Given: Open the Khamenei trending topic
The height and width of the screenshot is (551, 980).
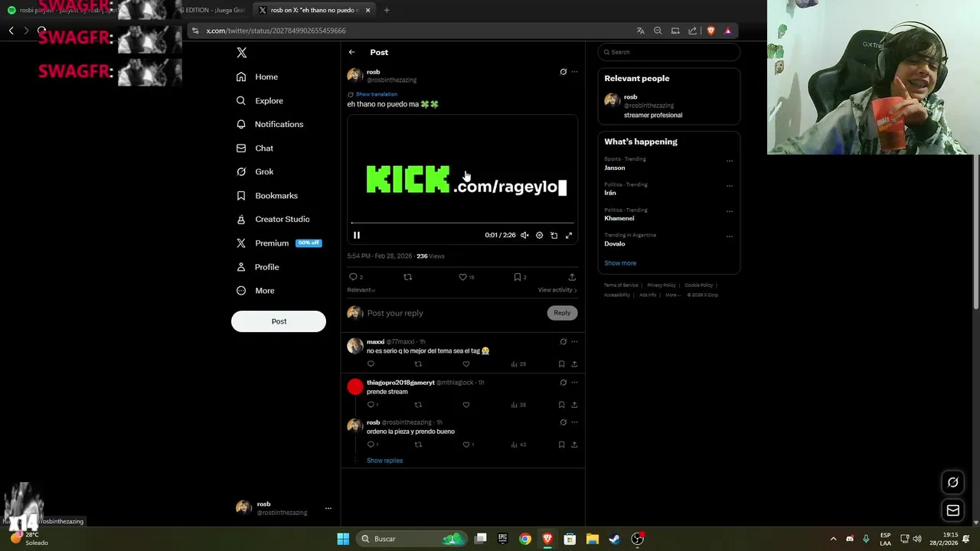Looking at the screenshot, I should click(619, 219).
